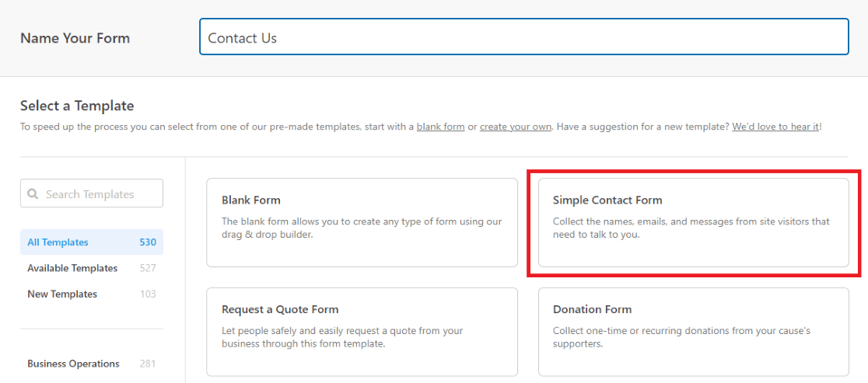Open the Available Templates category

[92, 268]
